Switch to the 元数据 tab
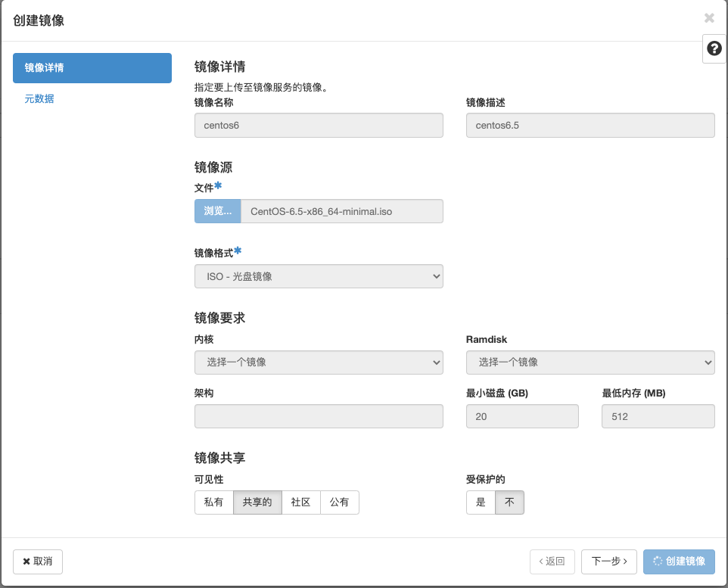The width and height of the screenshot is (728, 588). coord(39,99)
